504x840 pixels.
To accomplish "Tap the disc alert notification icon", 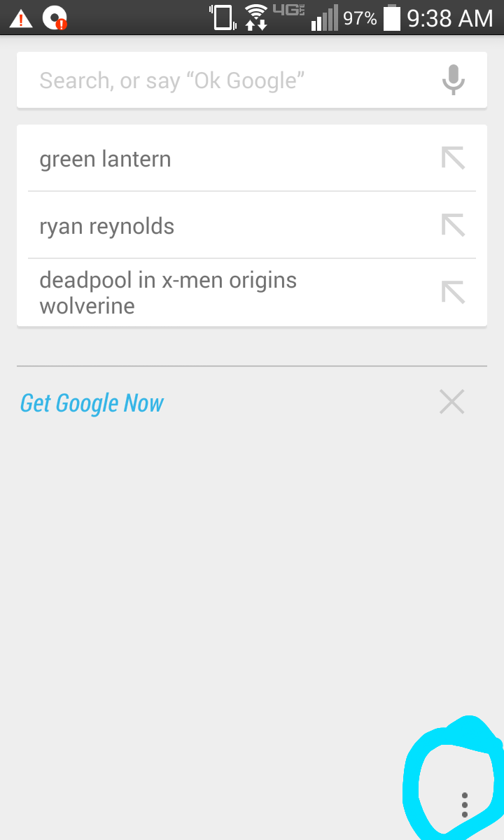I will click(x=55, y=18).
